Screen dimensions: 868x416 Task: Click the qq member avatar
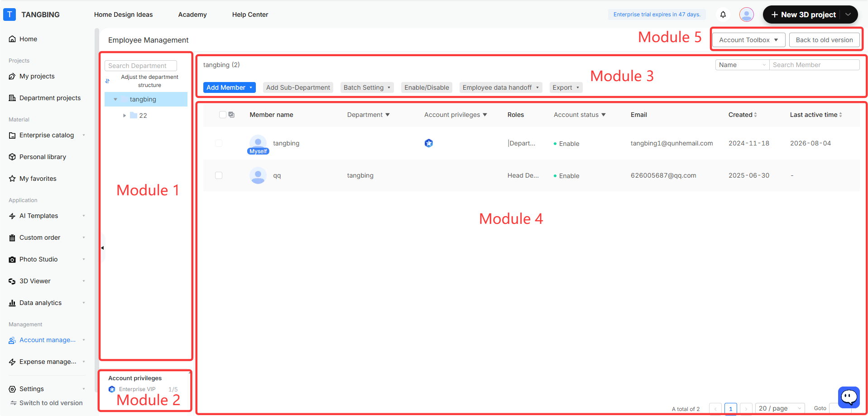click(258, 175)
